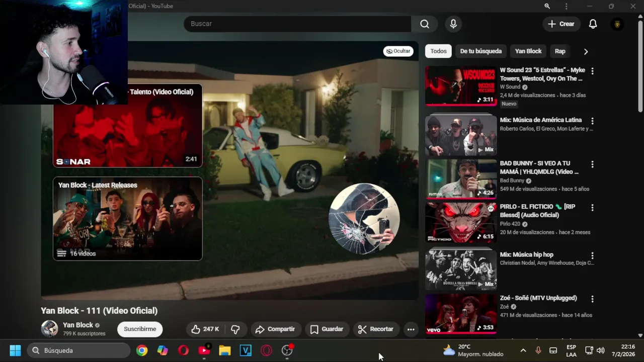Open YouTube app icon in taskbar

coord(204,350)
